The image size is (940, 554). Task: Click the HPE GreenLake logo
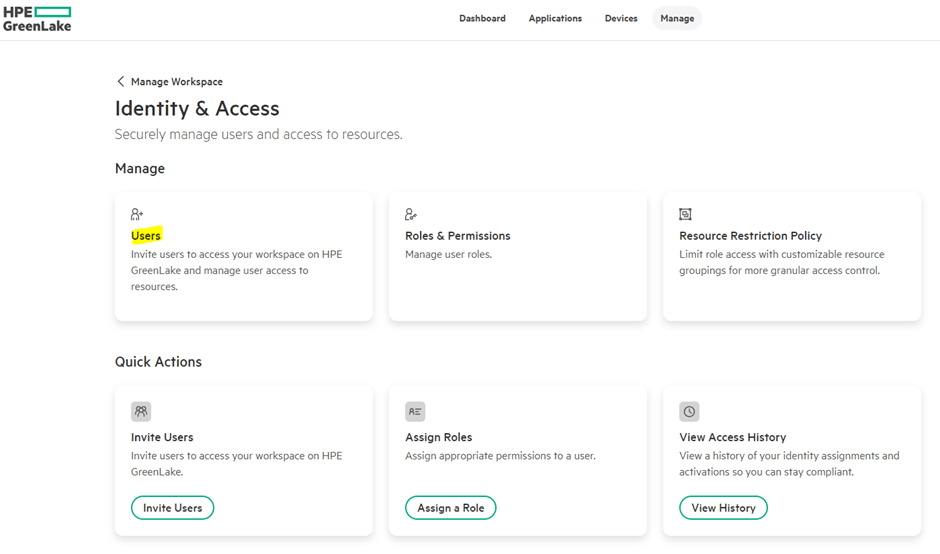pos(37,19)
